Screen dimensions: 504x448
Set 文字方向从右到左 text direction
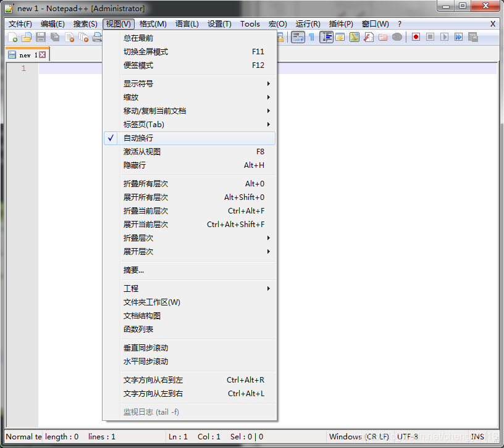[190, 380]
